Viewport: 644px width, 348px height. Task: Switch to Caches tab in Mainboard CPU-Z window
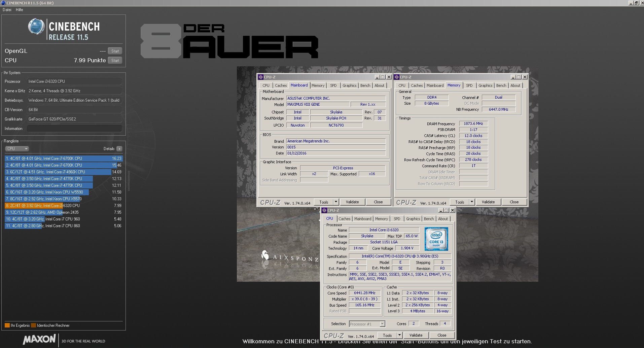pyautogui.click(x=281, y=85)
